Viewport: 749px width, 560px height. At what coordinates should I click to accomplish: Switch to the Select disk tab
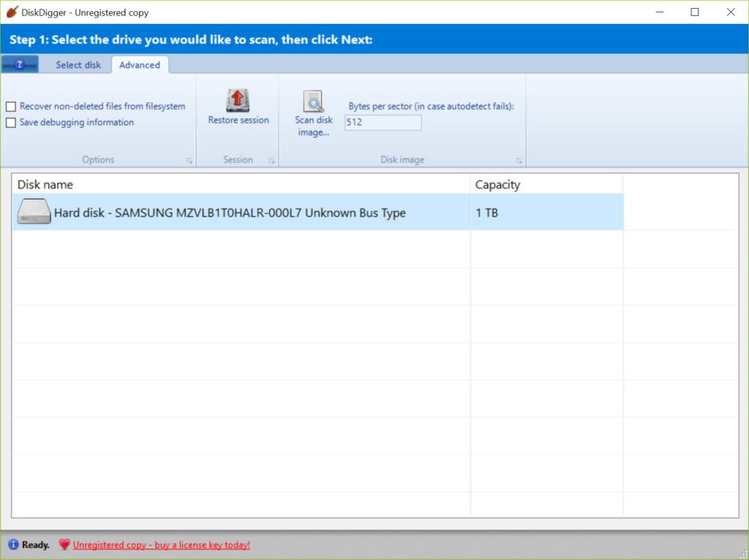78,65
